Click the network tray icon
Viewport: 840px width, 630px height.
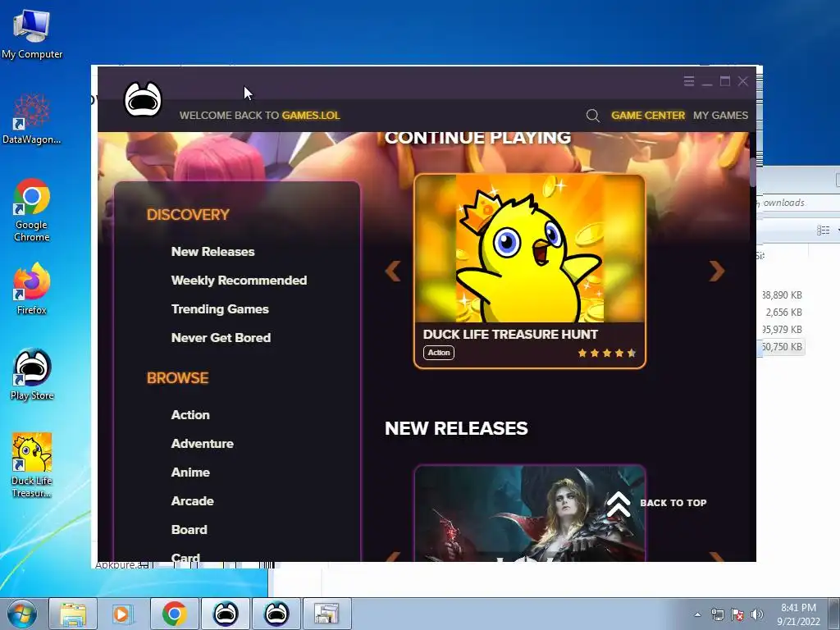pos(717,614)
